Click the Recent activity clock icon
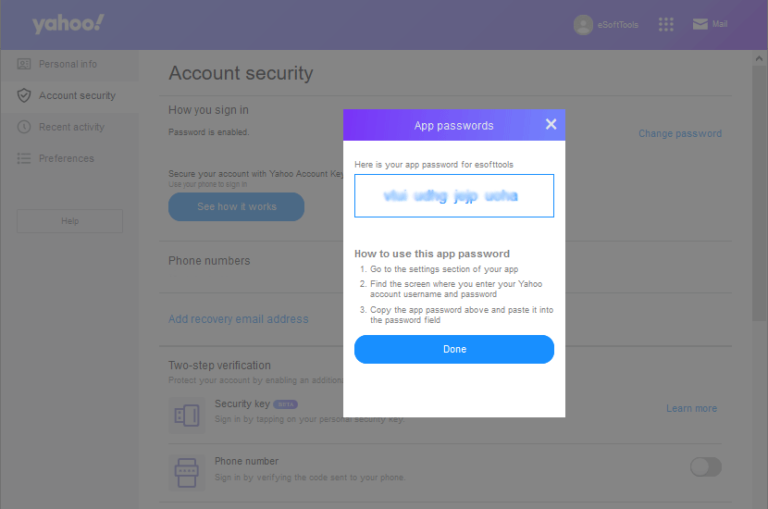 24,127
